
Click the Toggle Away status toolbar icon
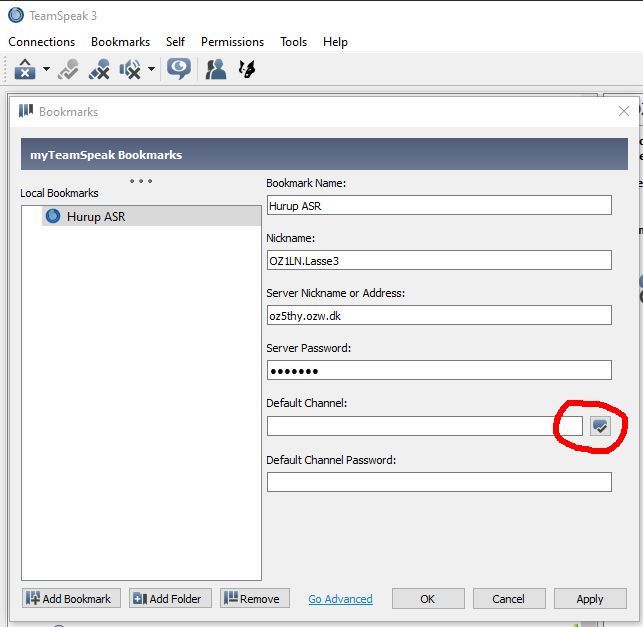tap(68, 69)
